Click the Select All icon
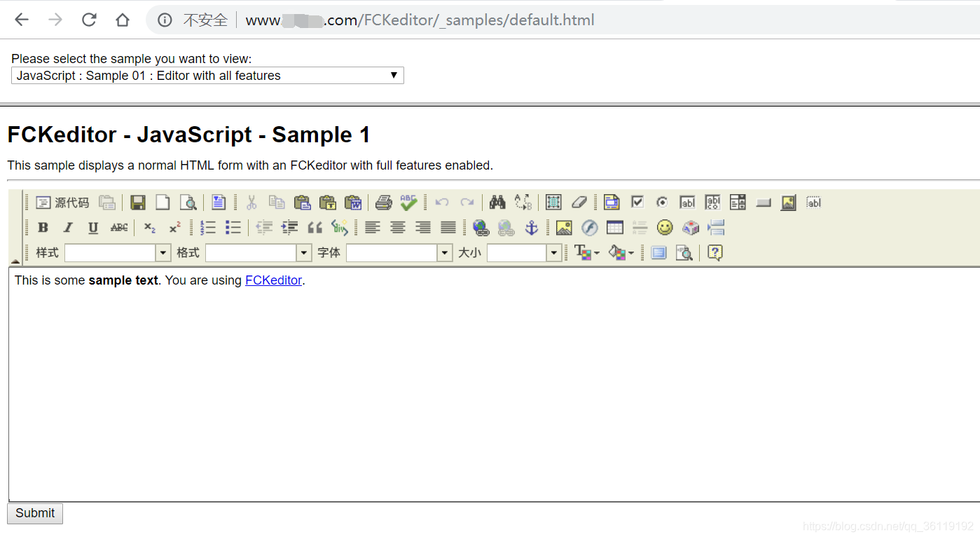Screen dimensions: 980x539 tap(553, 203)
